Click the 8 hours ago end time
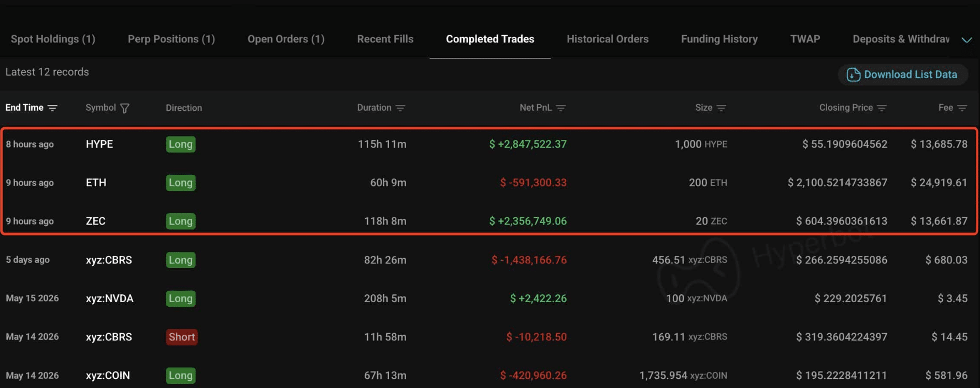 point(30,144)
